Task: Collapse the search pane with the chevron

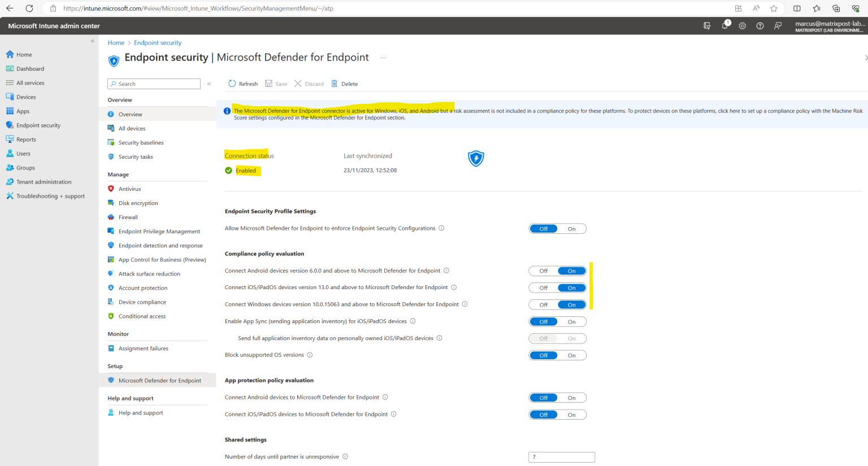Action: [209, 83]
